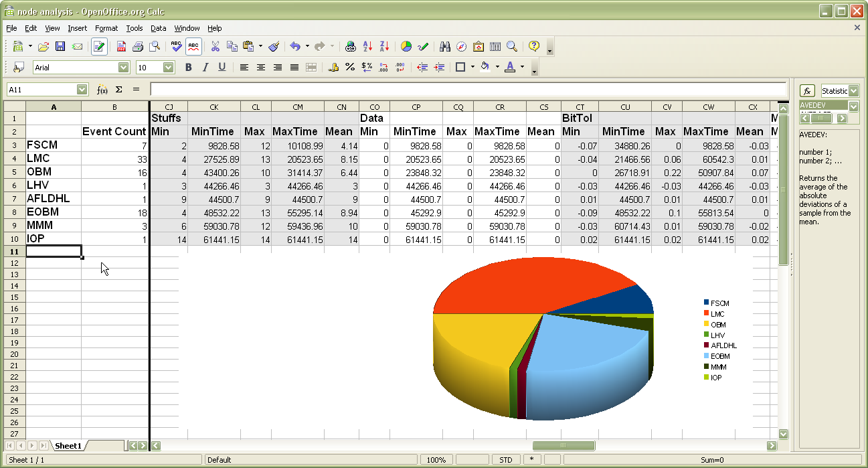The image size is (868, 468).
Task: Sort Descending icon
Action: (x=384, y=46)
